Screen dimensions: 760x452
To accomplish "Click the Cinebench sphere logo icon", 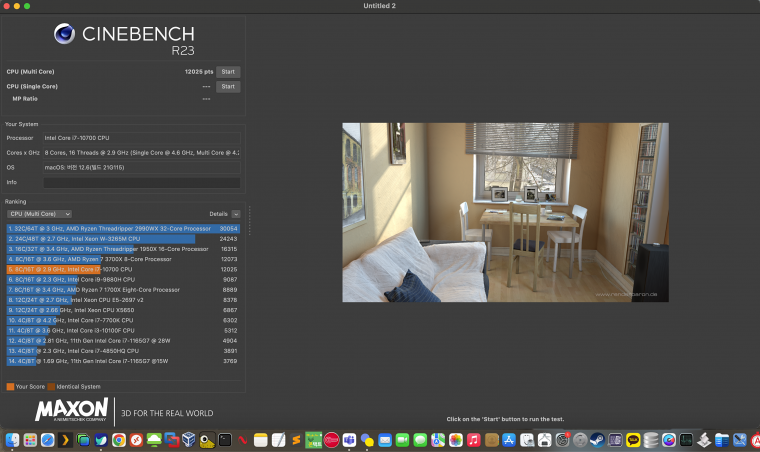I will tap(64, 33).
